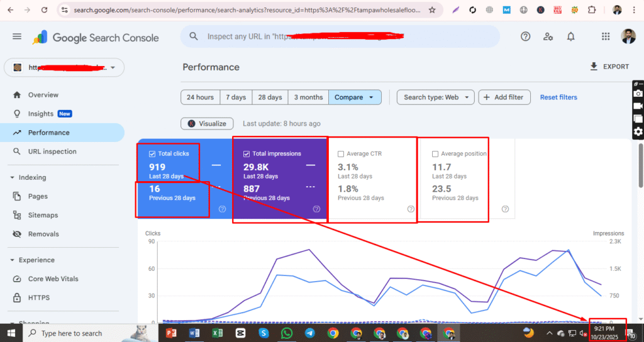Collapse the Experience section
Viewport: 644px width, 342px height.
point(12,260)
